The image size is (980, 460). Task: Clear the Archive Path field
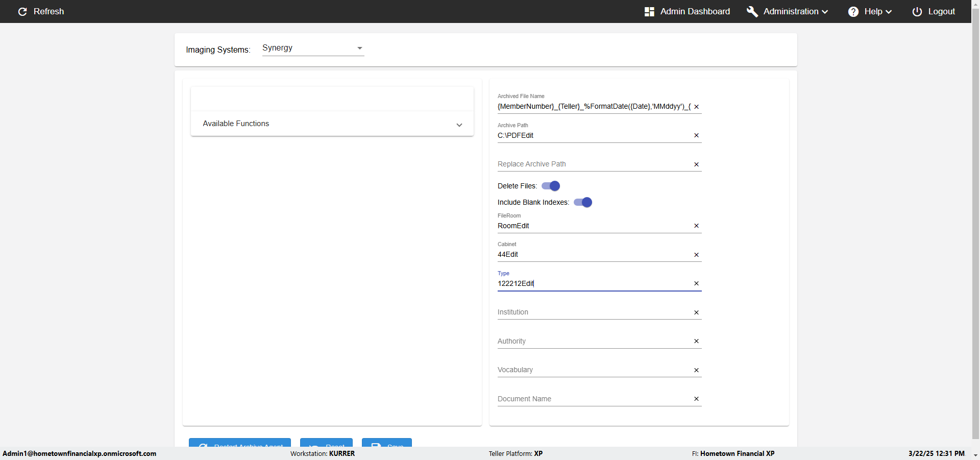[x=696, y=135]
